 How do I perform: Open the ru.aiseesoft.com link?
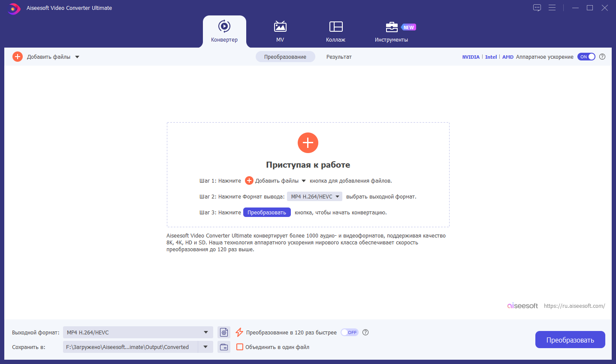(x=574, y=306)
